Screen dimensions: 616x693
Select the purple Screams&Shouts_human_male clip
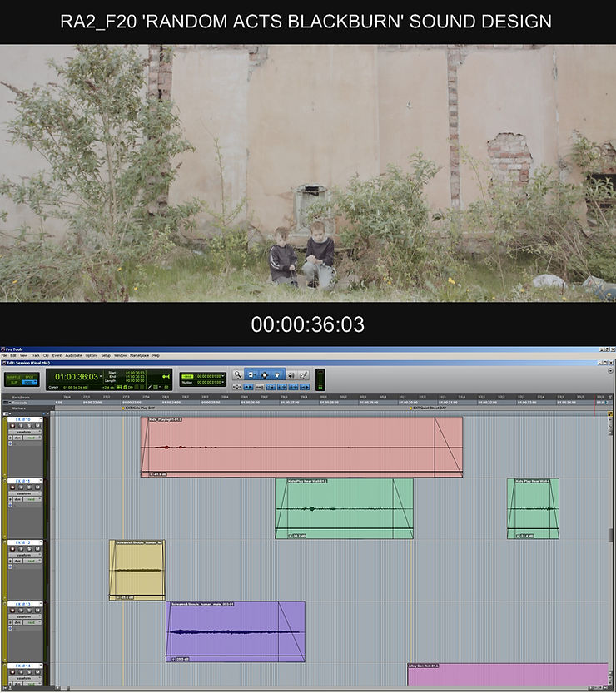pos(236,631)
